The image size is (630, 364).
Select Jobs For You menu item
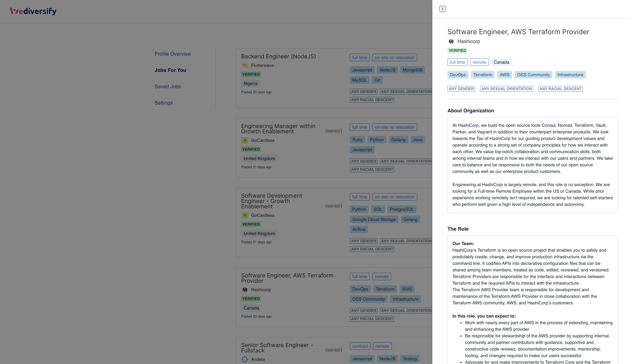[x=170, y=70]
